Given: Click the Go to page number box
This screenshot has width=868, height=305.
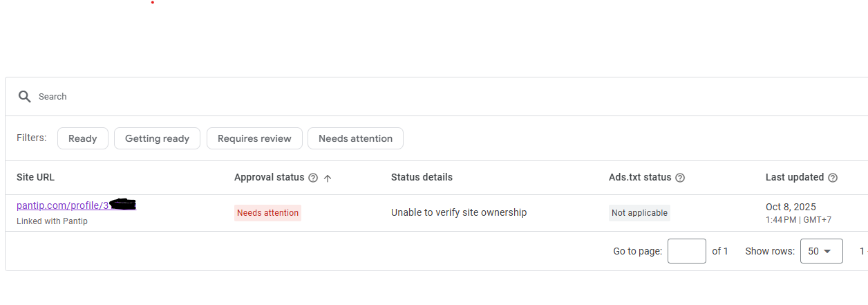Looking at the screenshot, I should [x=686, y=251].
